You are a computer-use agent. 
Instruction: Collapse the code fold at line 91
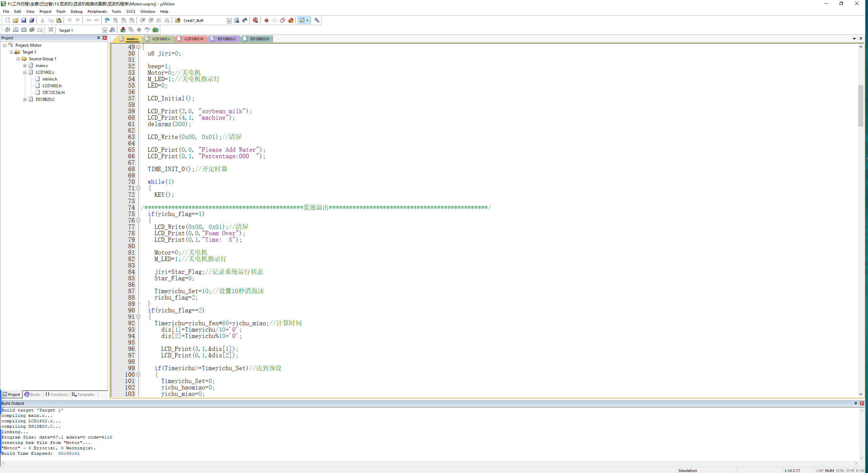(x=138, y=317)
